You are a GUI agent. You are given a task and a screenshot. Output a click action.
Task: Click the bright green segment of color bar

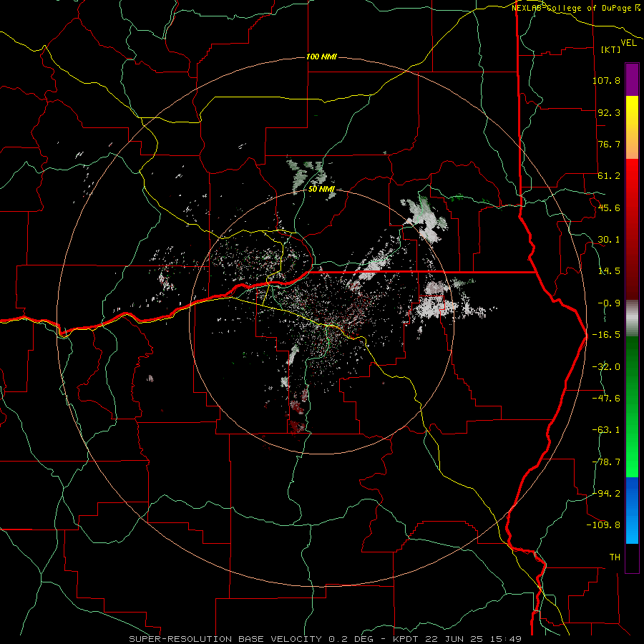coord(632,406)
